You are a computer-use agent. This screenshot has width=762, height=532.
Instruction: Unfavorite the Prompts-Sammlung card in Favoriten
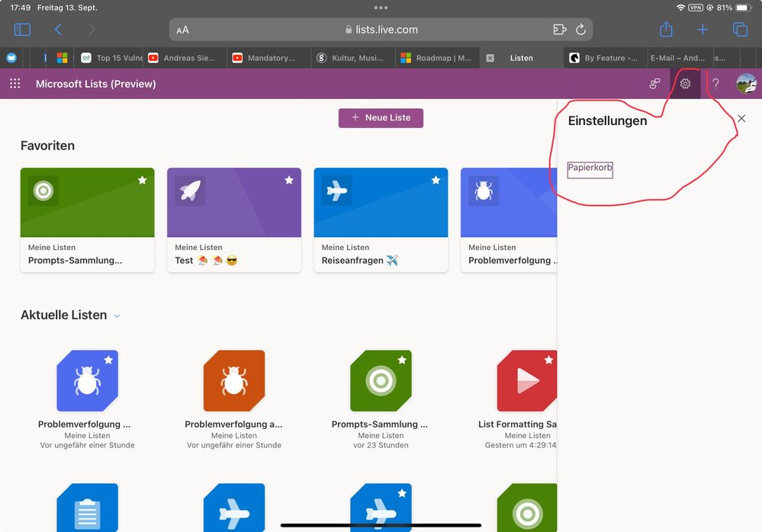coord(143,180)
